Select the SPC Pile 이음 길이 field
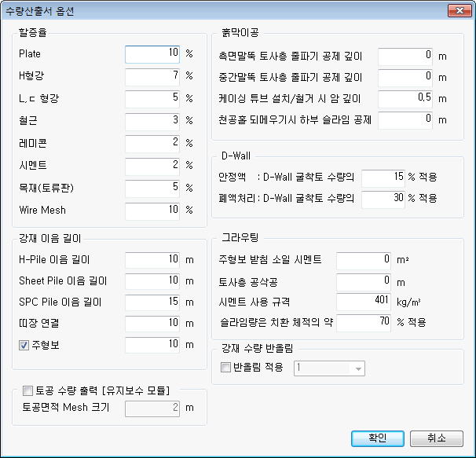The image size is (476, 458). pos(152,302)
